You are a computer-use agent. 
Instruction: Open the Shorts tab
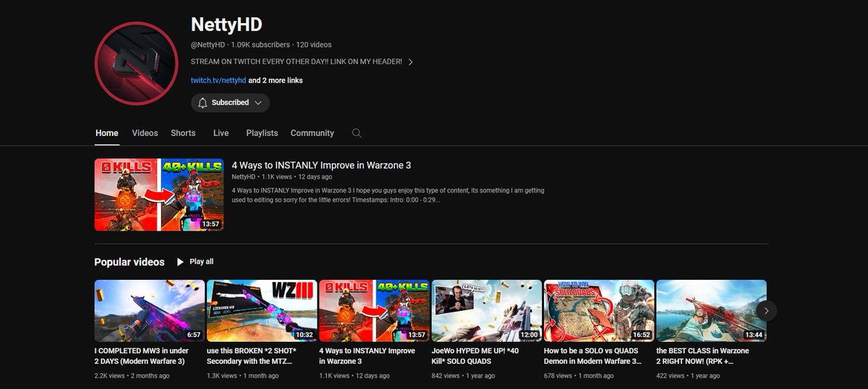183,133
